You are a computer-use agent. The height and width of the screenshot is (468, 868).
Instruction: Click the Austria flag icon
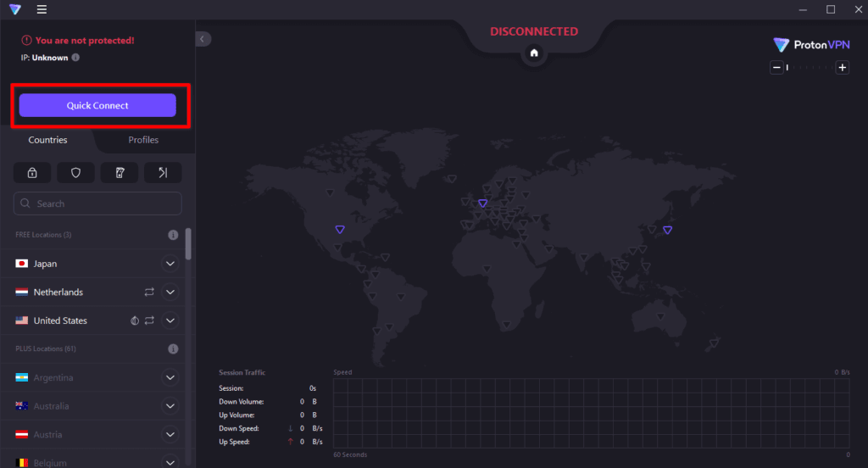click(21, 435)
